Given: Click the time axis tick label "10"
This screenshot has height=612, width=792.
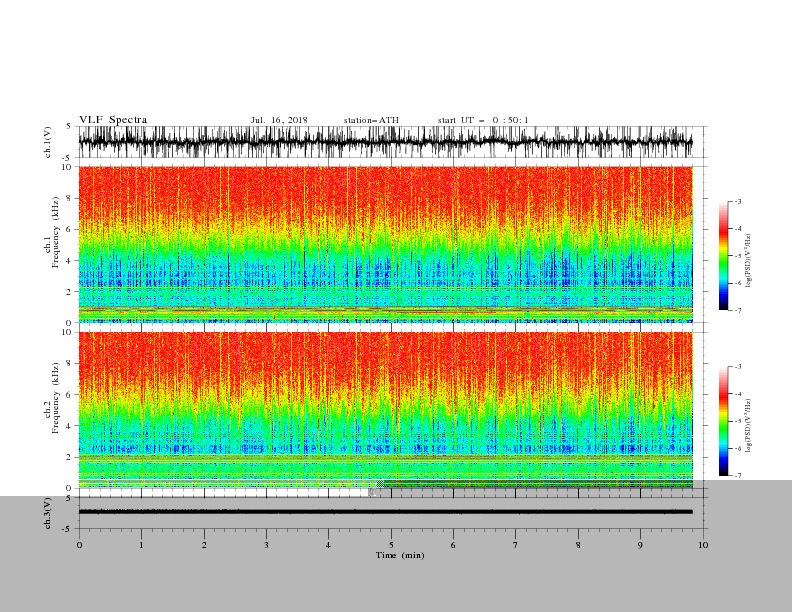Looking at the screenshot, I should pyautogui.click(x=703, y=545).
